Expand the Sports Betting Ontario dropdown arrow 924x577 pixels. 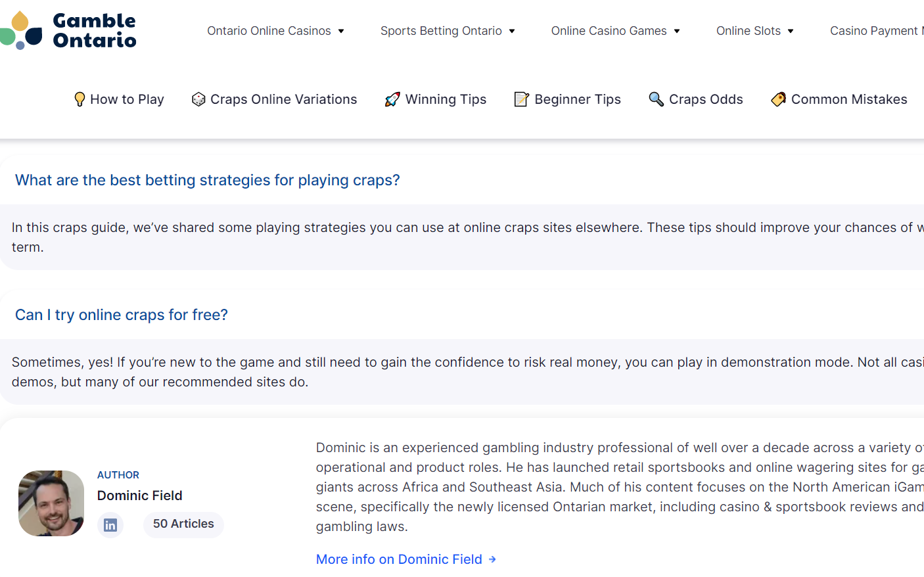pos(512,31)
